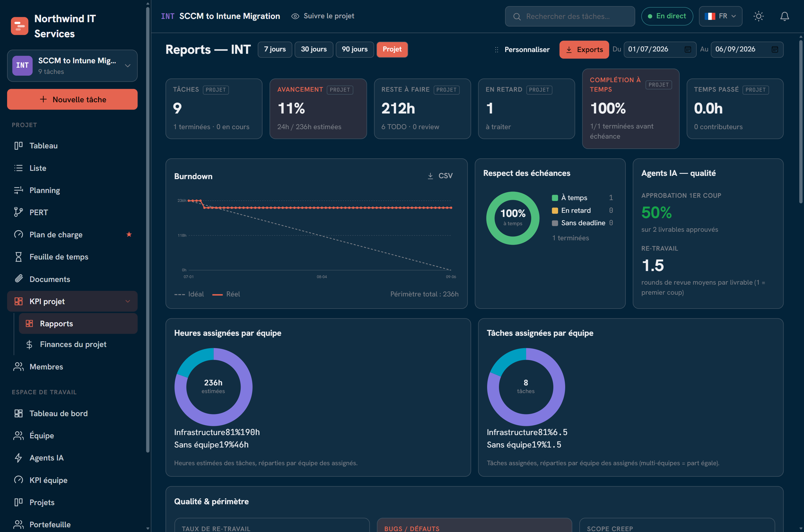Open the Agents IA page
Screen dimensions: 804x532
pos(72,458)
